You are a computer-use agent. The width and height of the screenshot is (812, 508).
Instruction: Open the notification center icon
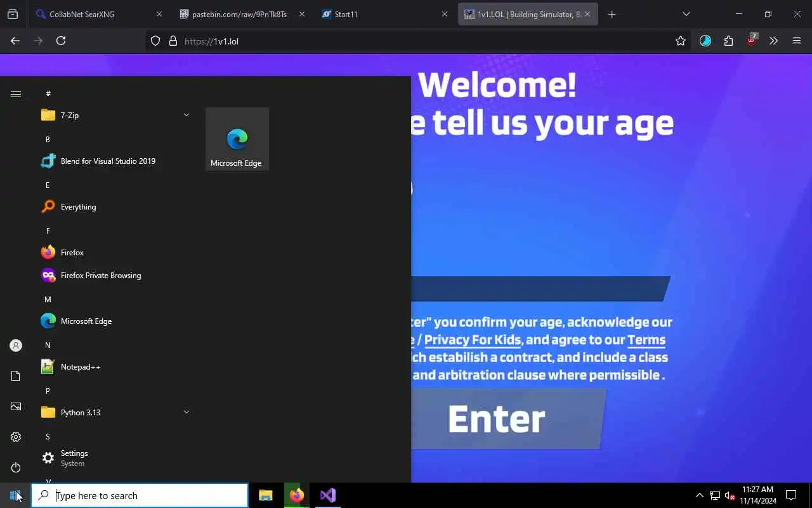click(791, 495)
